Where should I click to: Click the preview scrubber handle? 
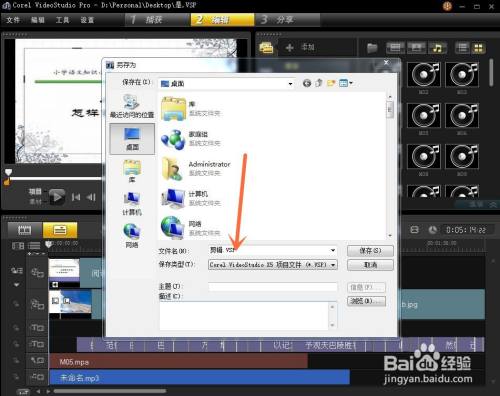8,172
